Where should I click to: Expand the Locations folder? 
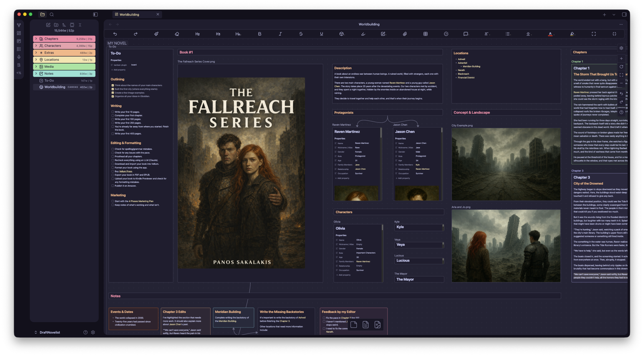(36, 60)
